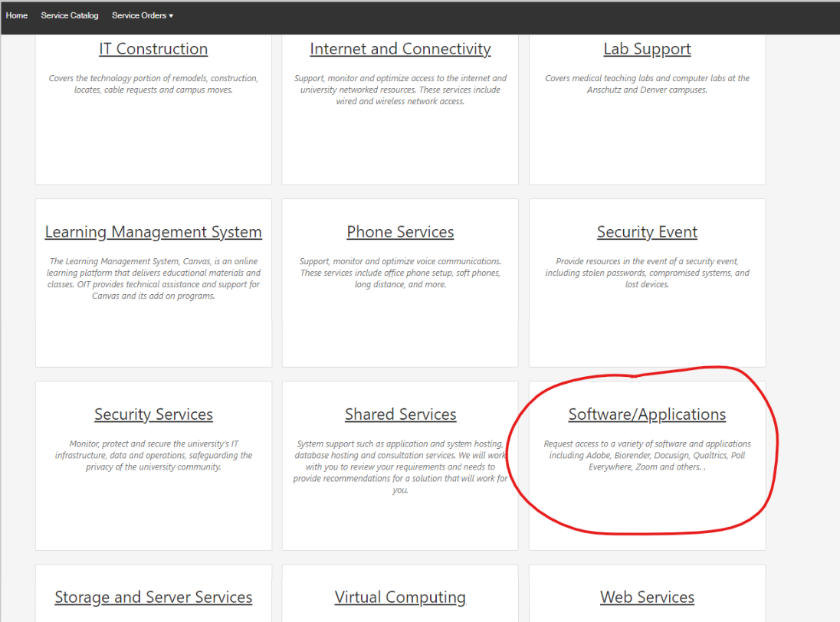Open the Software/Applications category link
840x622 pixels.
coord(647,414)
